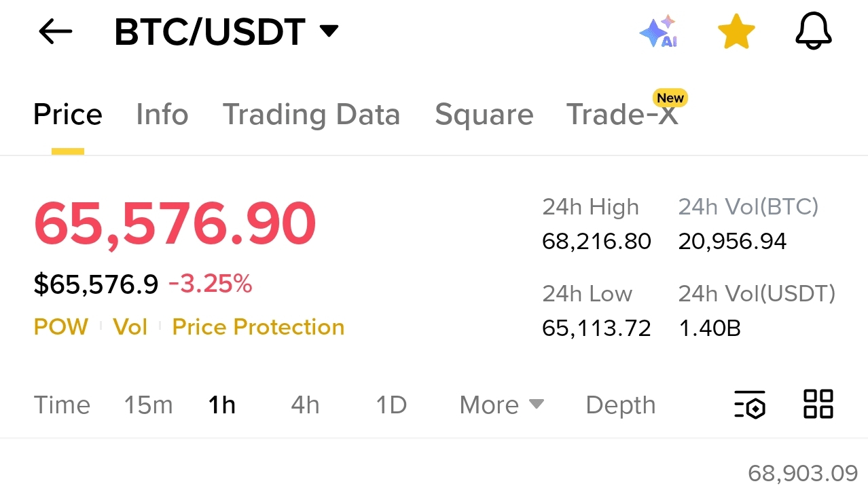Open chart indicator settings icon
868x488 pixels.
tap(750, 405)
